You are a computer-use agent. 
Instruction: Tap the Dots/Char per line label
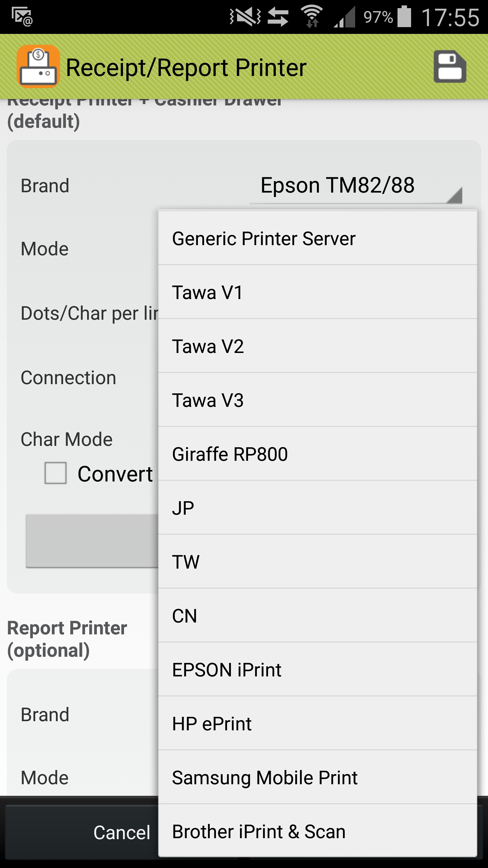point(90,313)
